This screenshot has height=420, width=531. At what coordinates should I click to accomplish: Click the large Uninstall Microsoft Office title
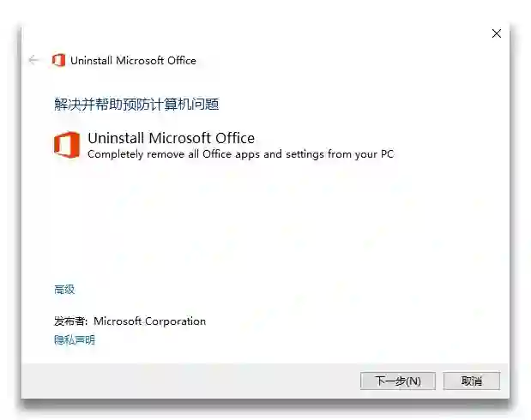pyautogui.click(x=171, y=138)
